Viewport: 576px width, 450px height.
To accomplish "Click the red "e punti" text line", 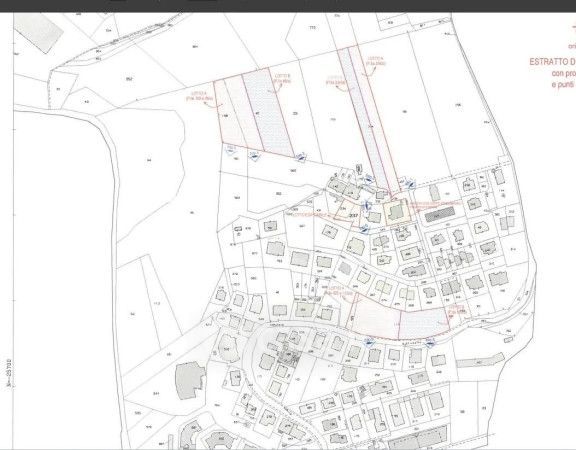I will click(564, 85).
